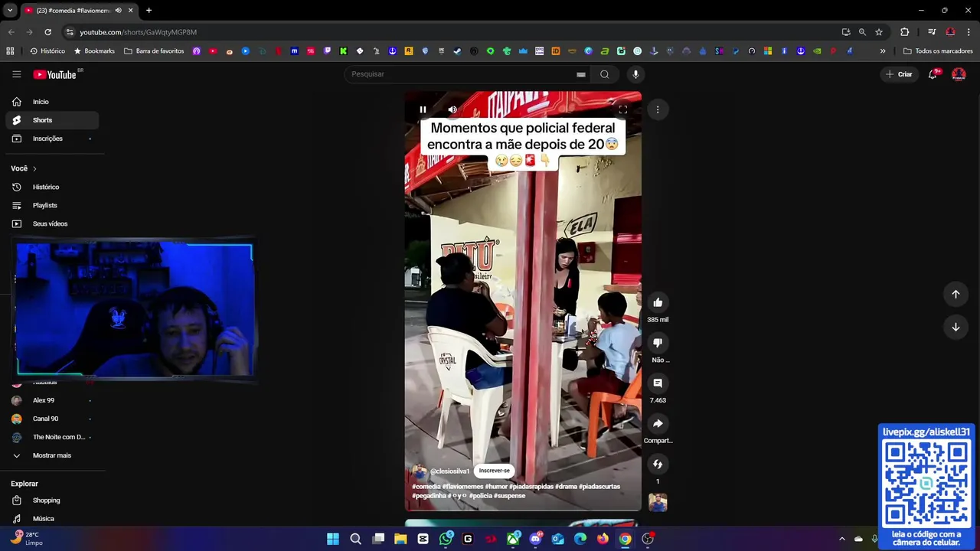Screen dimensions: 980x551
Task: Go back in Chrome
Action: [11, 32]
